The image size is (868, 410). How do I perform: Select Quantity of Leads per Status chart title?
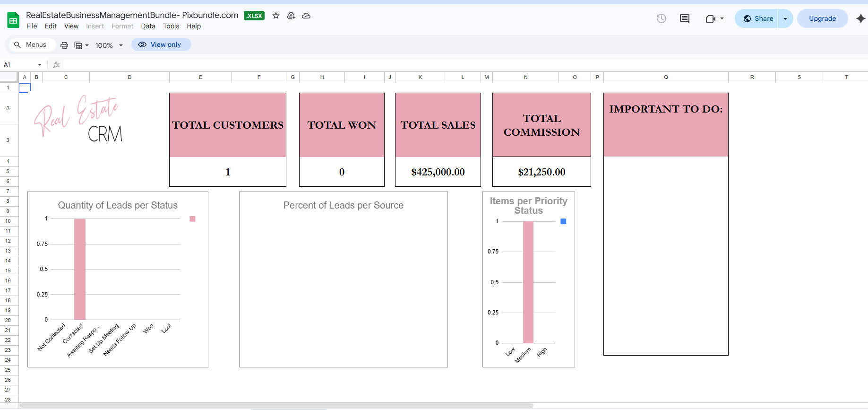point(118,205)
